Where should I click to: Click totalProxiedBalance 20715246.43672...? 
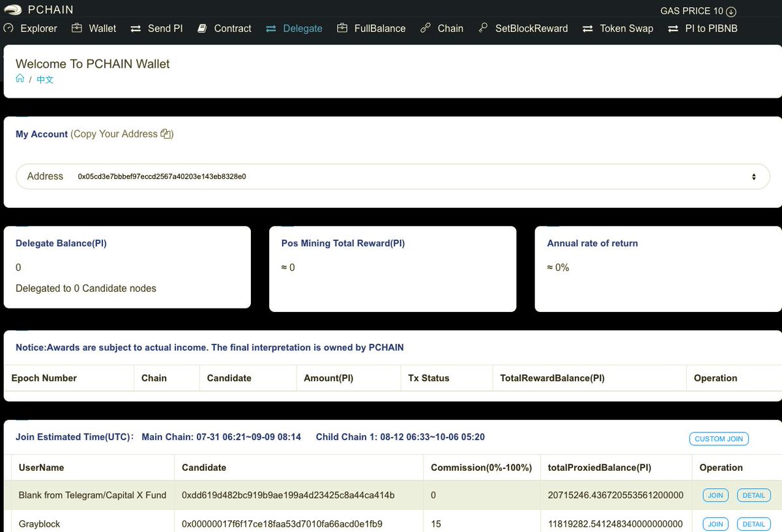[x=616, y=496]
